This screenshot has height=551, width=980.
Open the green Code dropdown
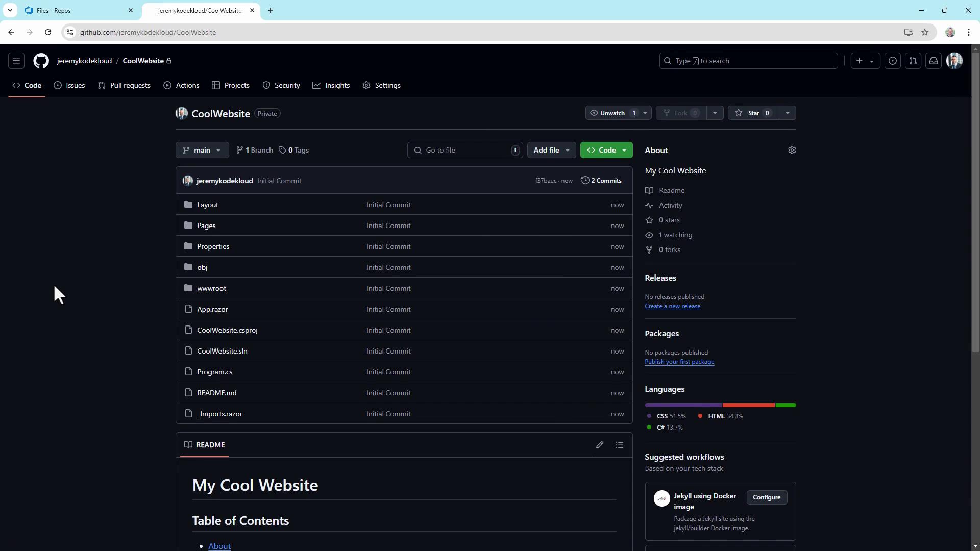click(x=606, y=150)
